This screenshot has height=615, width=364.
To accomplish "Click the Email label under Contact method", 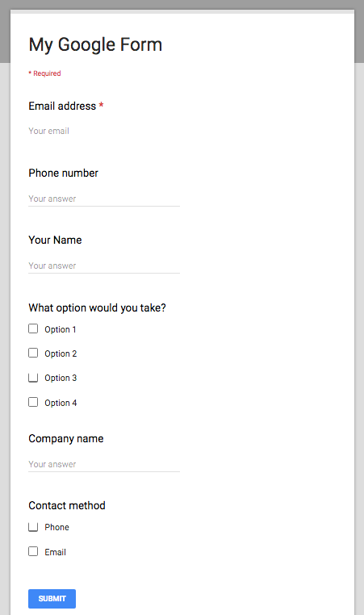I will coord(56,552).
